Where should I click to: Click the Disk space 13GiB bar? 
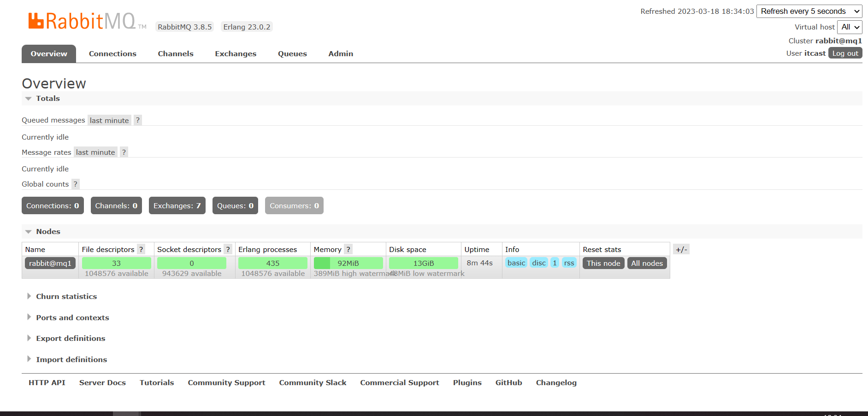click(x=424, y=263)
